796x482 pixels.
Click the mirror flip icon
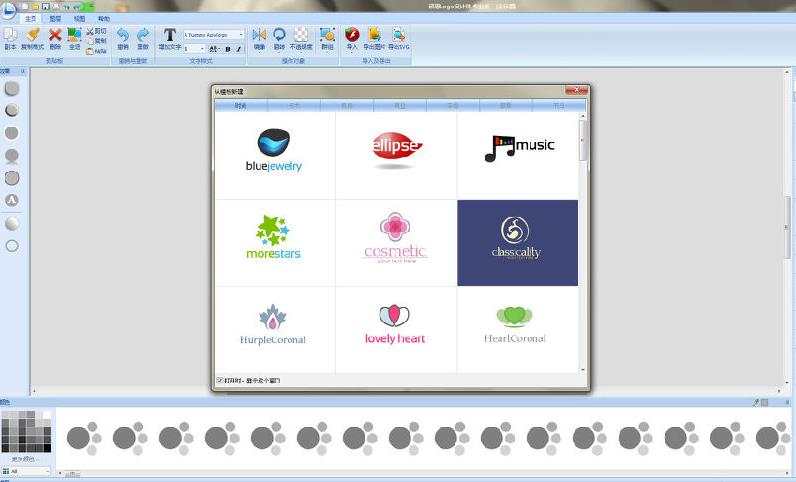point(259,35)
